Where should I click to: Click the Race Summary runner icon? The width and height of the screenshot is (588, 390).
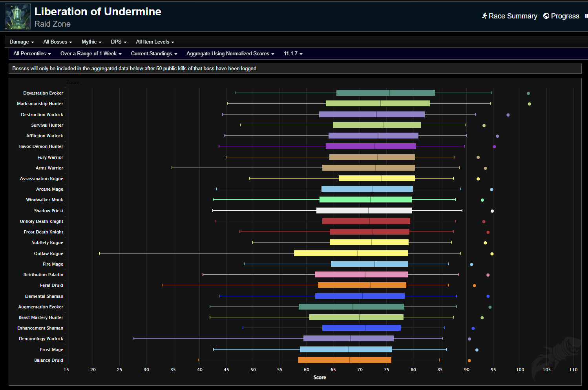tap(484, 16)
